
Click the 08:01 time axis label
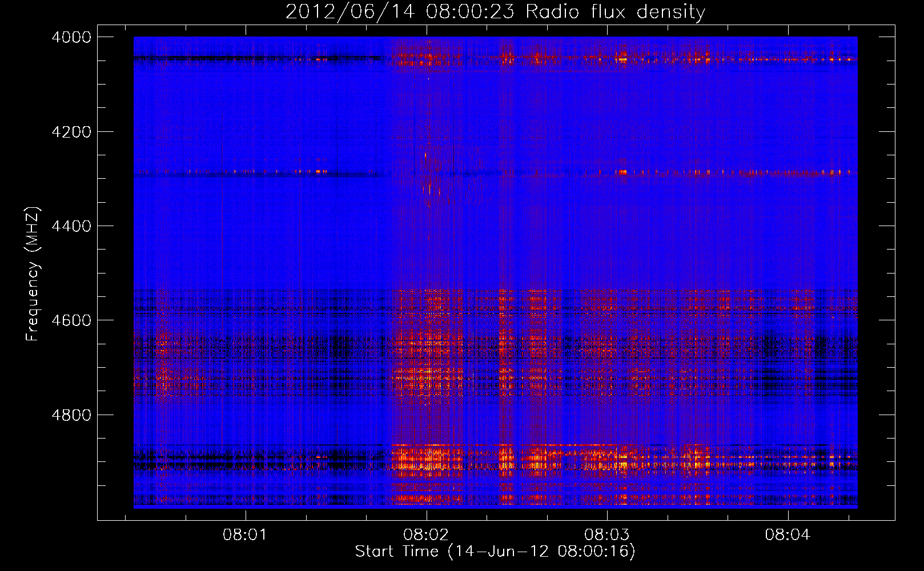pos(245,535)
